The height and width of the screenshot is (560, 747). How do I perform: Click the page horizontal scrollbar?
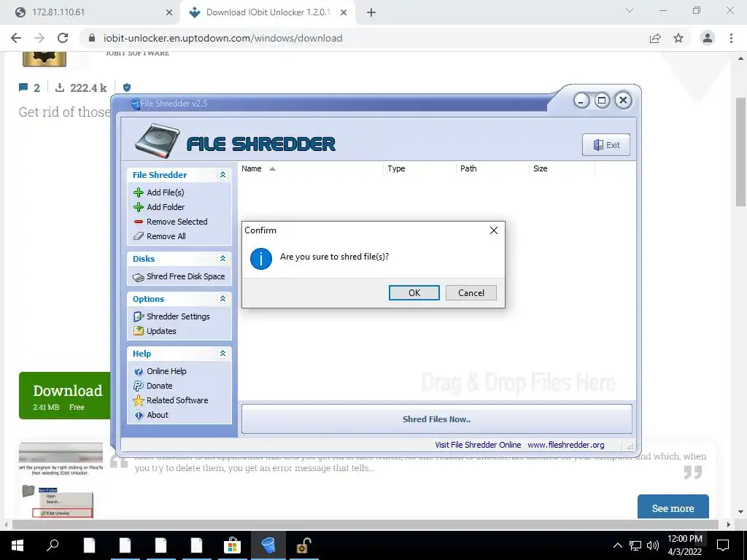click(x=365, y=525)
